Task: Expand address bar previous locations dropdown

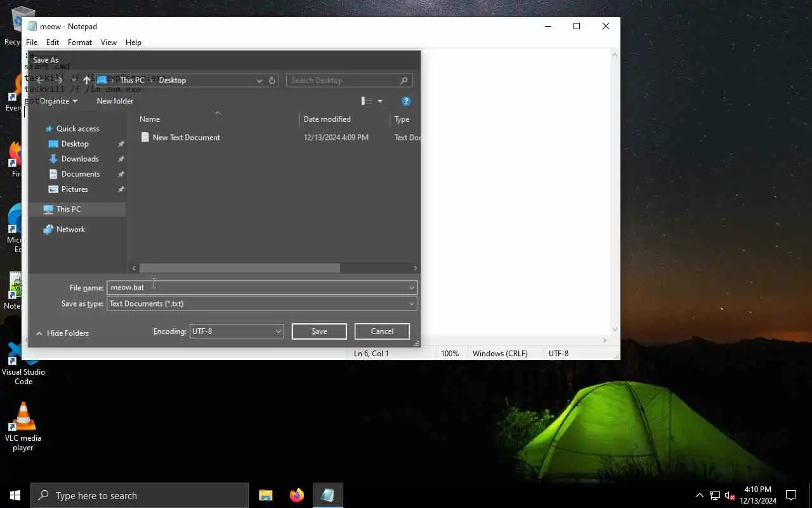Action: click(259, 80)
